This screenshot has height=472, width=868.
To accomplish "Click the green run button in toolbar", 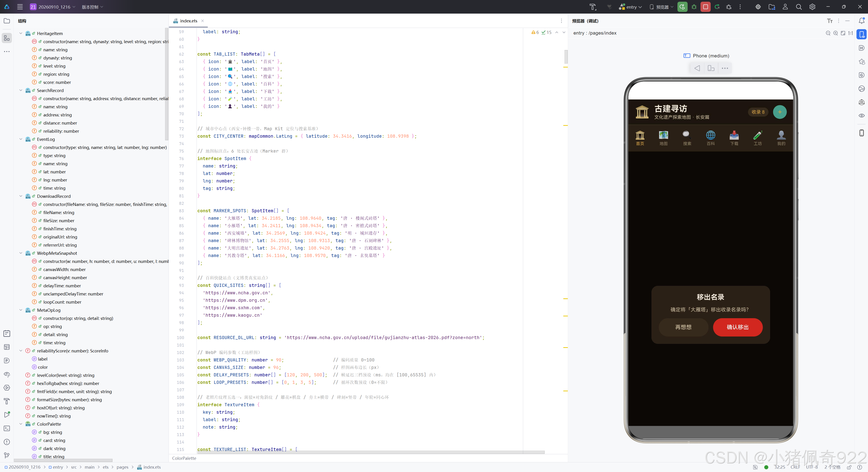I will pos(682,7).
